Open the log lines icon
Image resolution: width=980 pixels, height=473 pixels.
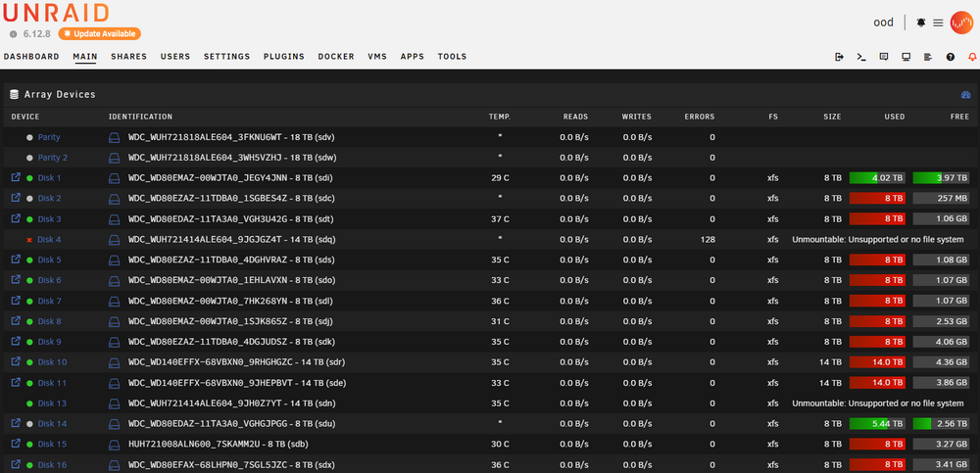click(x=928, y=57)
